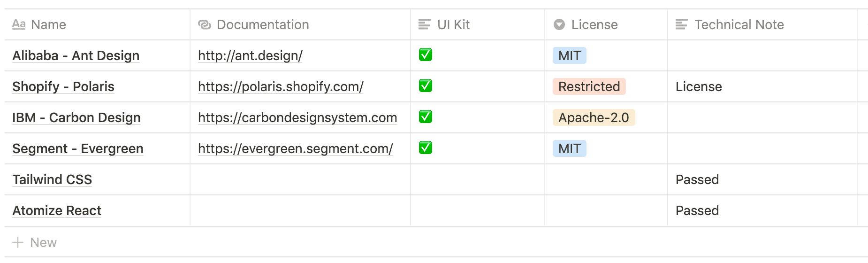Click the plus icon to add a row

click(x=18, y=242)
